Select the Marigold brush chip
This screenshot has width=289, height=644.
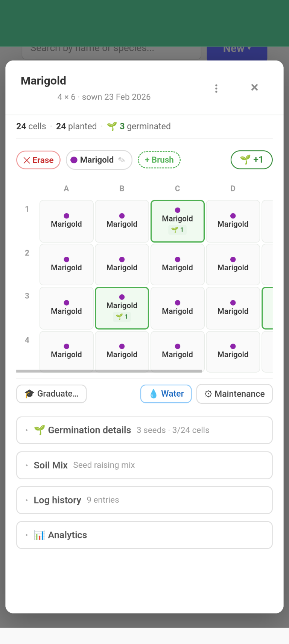click(x=96, y=160)
